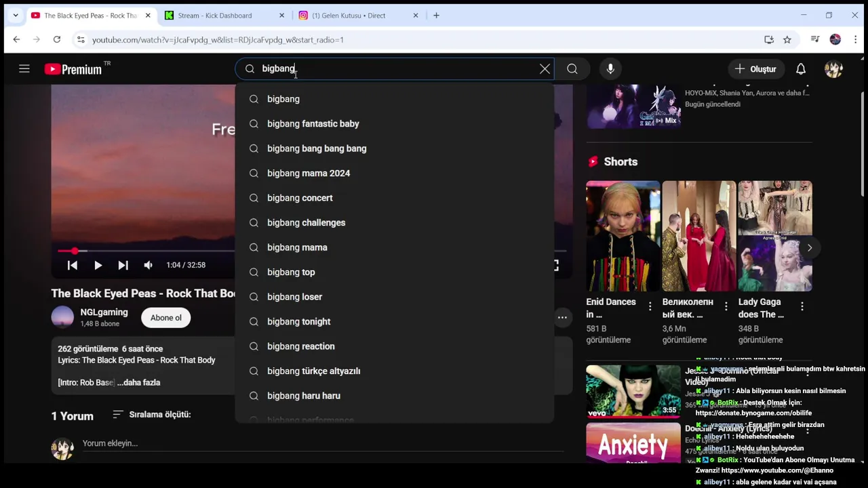Reload the current page
The width and height of the screenshot is (868, 488).
coord(57,39)
